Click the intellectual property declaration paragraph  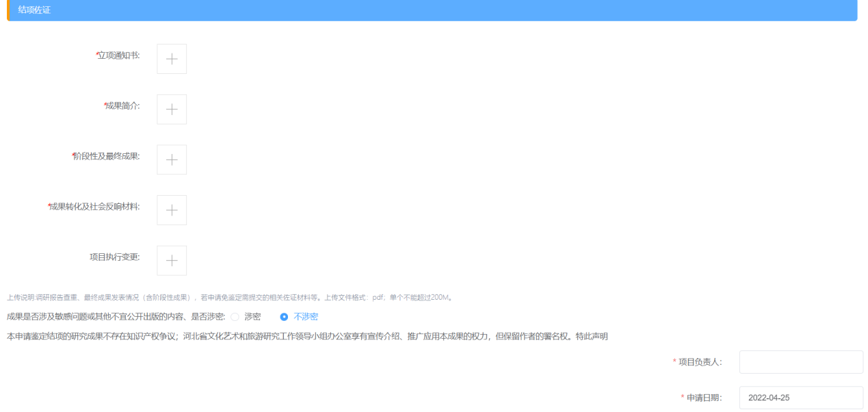coord(306,336)
